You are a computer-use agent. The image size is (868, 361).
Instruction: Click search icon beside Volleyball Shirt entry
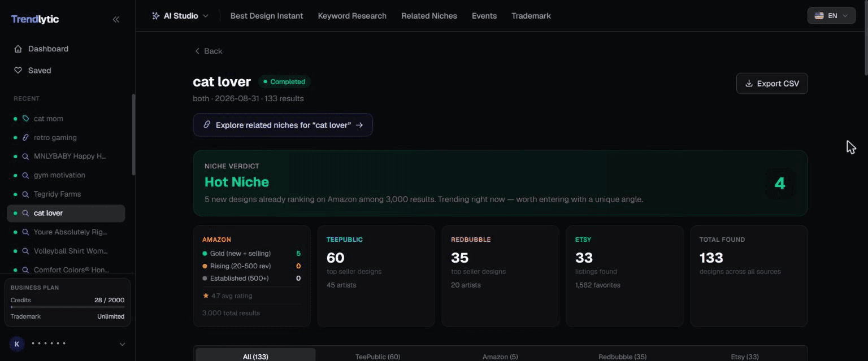coord(25,251)
